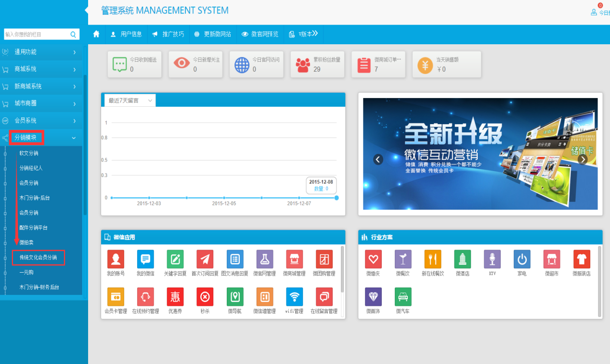This screenshot has height=364, width=610.
Task: Expand the 商城系统 menu section
Action: pos(41,69)
